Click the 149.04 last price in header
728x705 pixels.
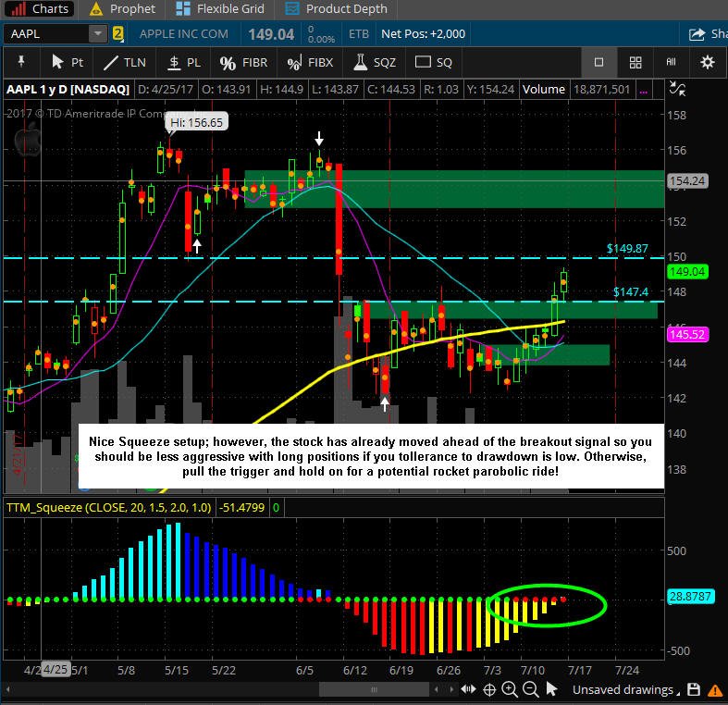pyautogui.click(x=271, y=34)
